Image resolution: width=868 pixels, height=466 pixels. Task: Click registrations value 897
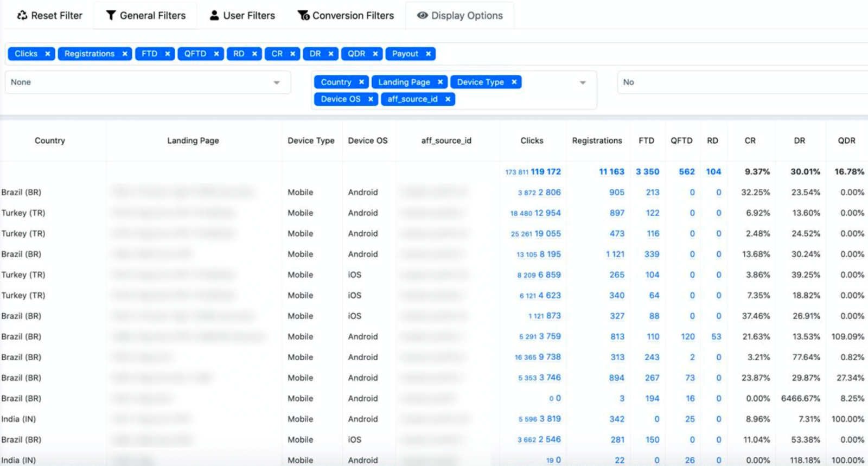(617, 213)
